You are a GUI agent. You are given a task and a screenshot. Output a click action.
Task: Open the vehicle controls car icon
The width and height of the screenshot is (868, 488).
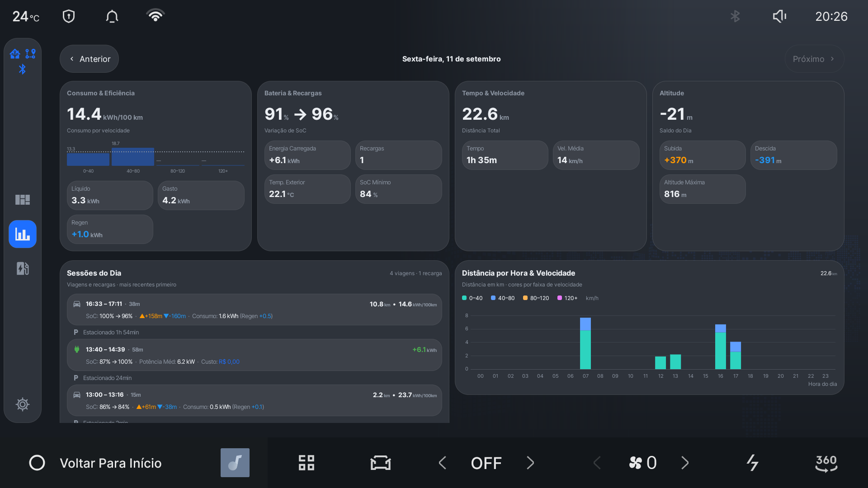click(x=381, y=463)
